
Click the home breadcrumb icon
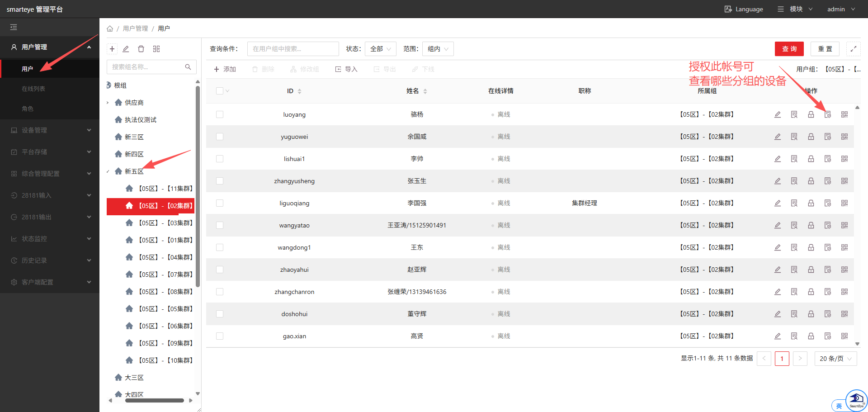110,28
